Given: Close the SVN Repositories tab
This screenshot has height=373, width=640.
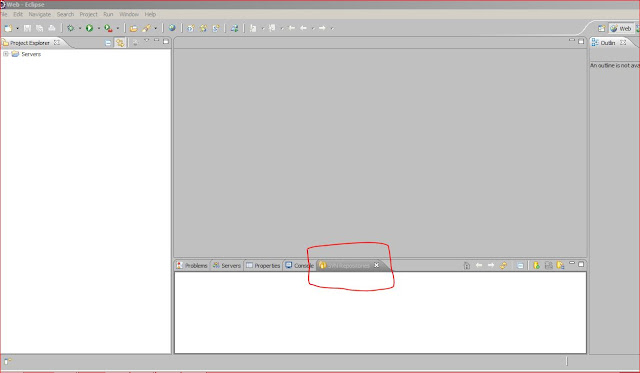Looking at the screenshot, I should [376, 265].
